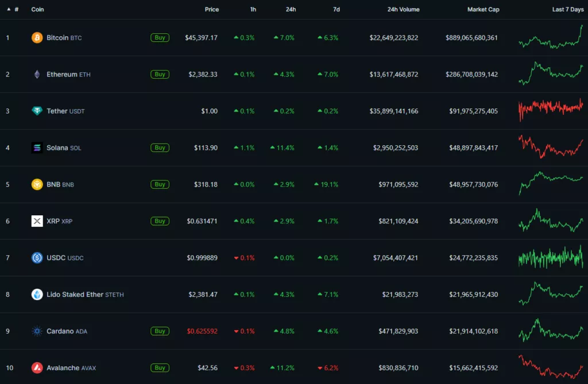Click XRP market cap $34,205,690,978
Viewport: 588px width, 384px height.
tap(474, 221)
